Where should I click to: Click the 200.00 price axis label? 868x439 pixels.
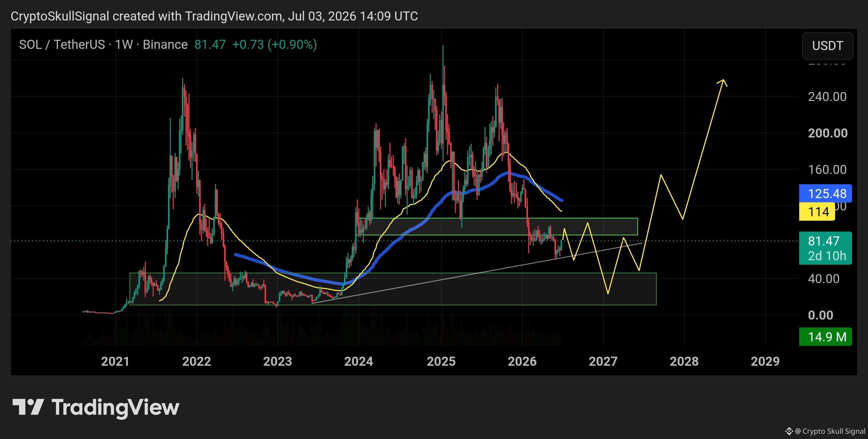(x=828, y=133)
